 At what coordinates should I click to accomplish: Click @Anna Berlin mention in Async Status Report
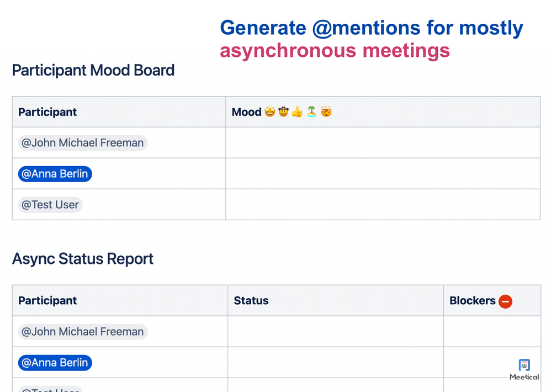55,363
